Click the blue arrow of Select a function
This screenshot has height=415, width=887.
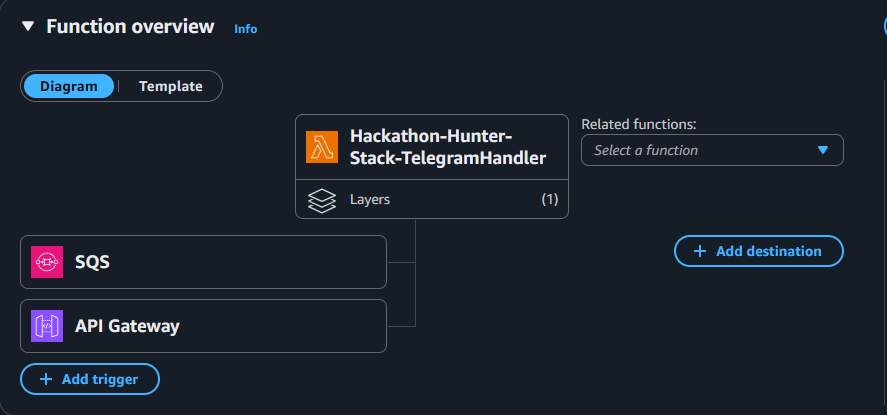823,150
